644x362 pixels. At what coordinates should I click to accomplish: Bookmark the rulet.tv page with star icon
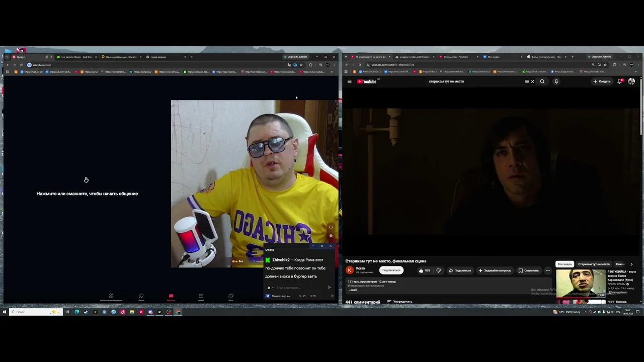301,65
